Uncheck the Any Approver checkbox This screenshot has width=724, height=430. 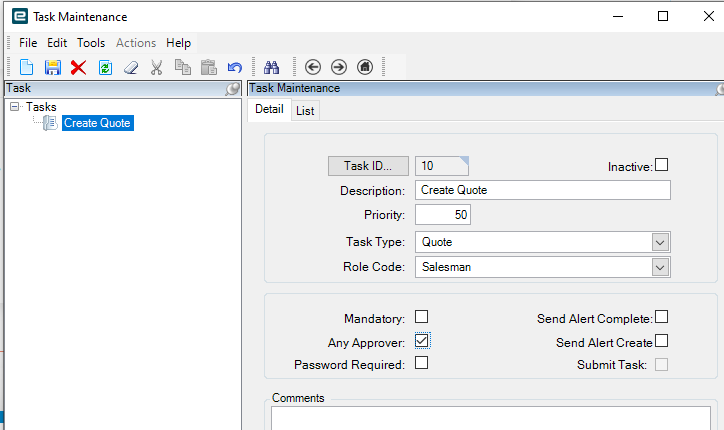click(422, 341)
